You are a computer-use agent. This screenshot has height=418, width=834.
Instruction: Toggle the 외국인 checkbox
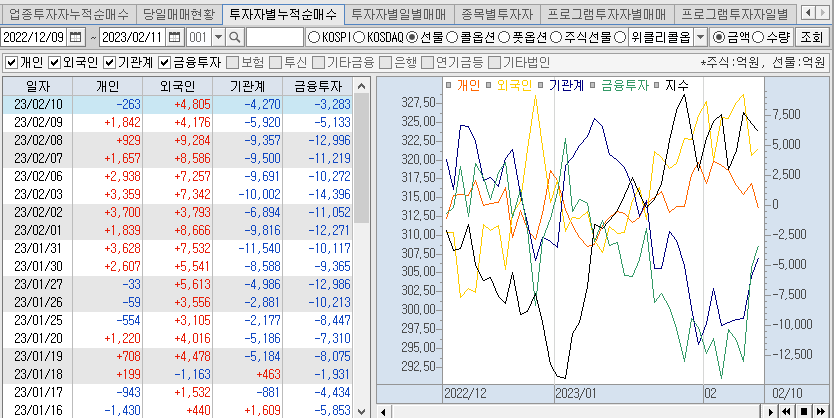pyautogui.click(x=55, y=63)
